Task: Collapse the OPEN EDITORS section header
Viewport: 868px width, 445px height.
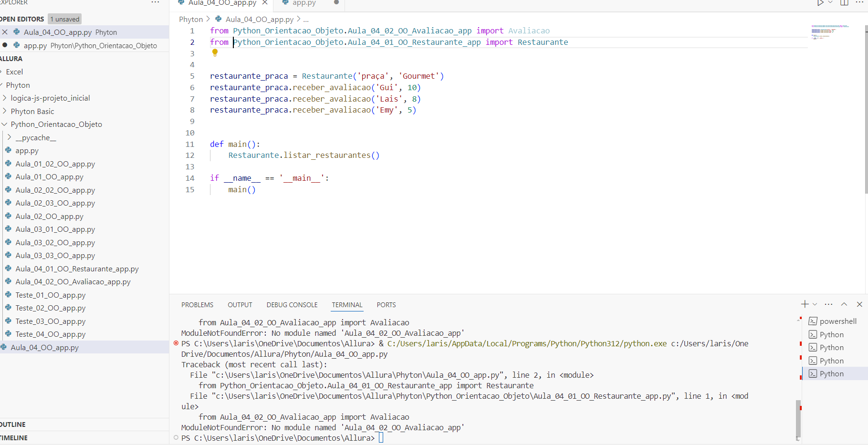Action: click(x=22, y=19)
